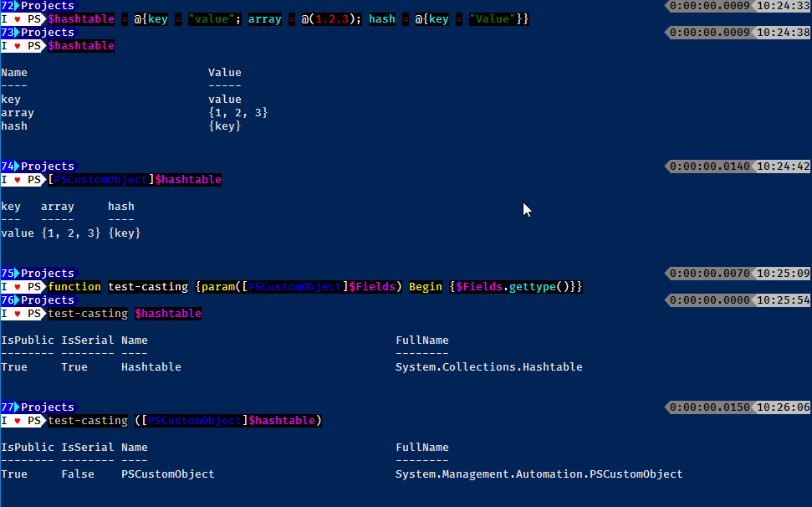Click the heart icon on prompt line 73
Viewport: 812px width, 507px height.
18,46
